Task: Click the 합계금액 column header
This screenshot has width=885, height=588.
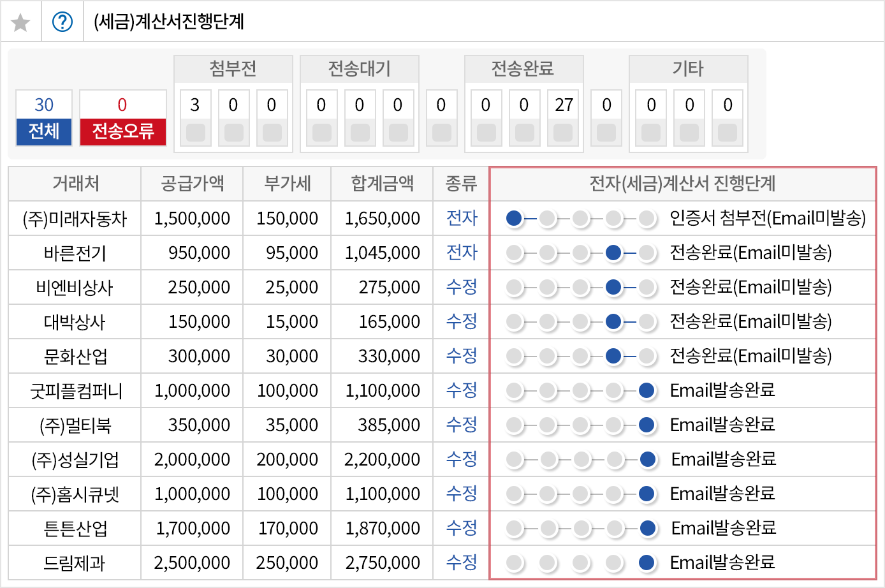Action: point(382,184)
